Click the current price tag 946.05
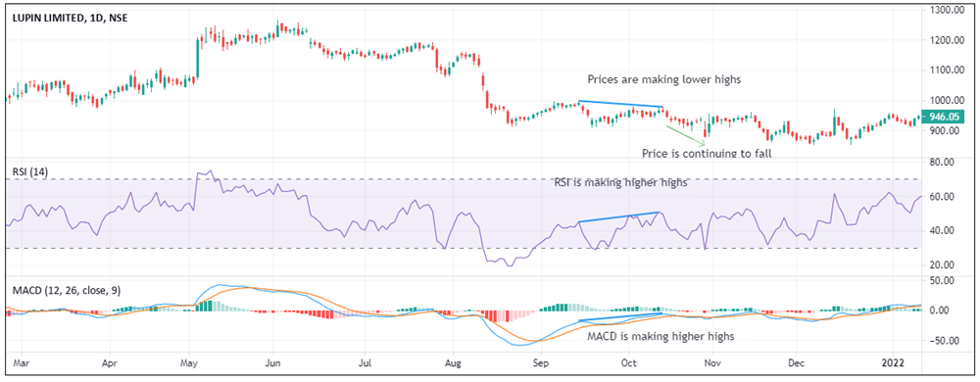The image size is (980, 382). coord(943,116)
